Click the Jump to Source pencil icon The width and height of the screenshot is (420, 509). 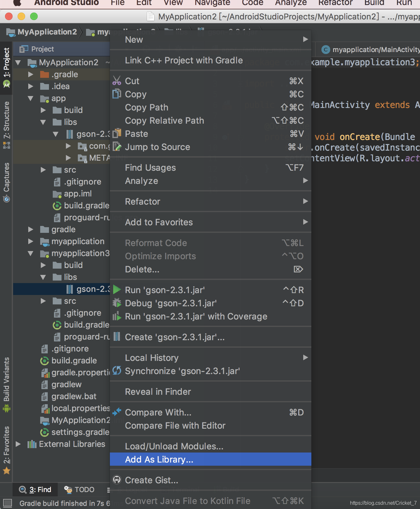117,147
